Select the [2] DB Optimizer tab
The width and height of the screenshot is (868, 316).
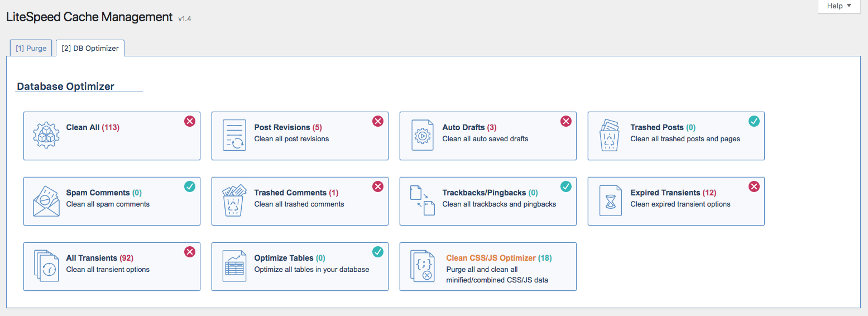pyautogui.click(x=90, y=48)
